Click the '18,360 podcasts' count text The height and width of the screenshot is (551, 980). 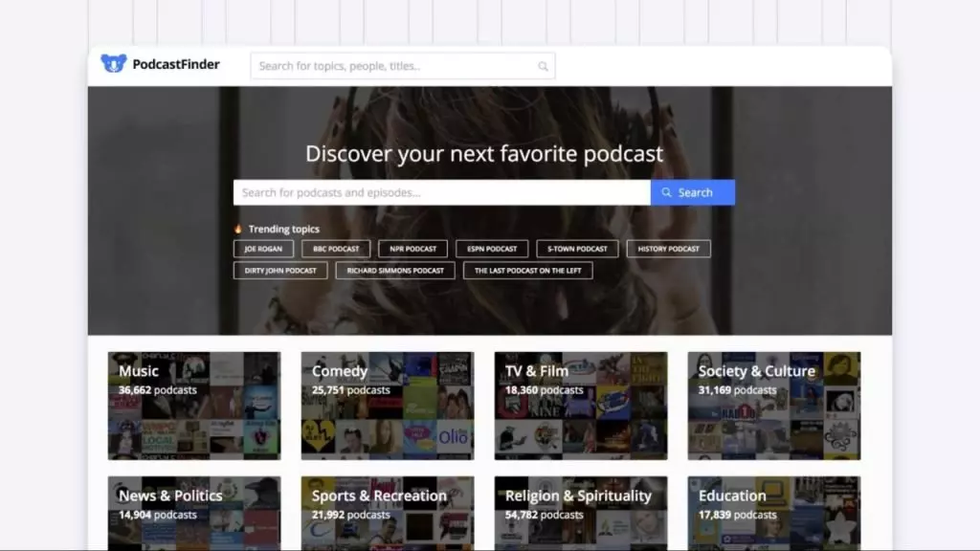pyautogui.click(x=544, y=390)
